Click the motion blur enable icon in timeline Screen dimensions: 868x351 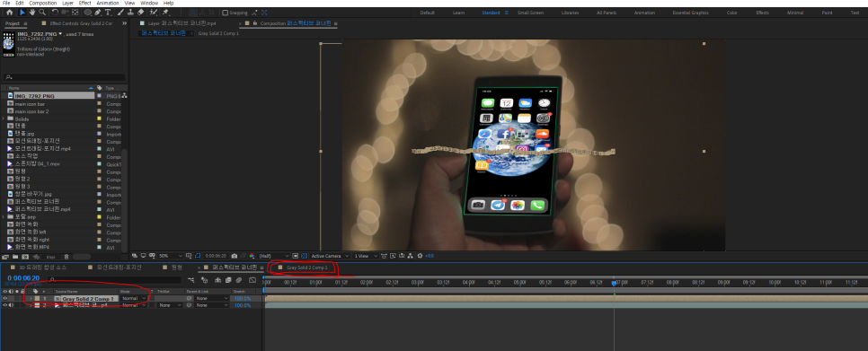click(239, 280)
